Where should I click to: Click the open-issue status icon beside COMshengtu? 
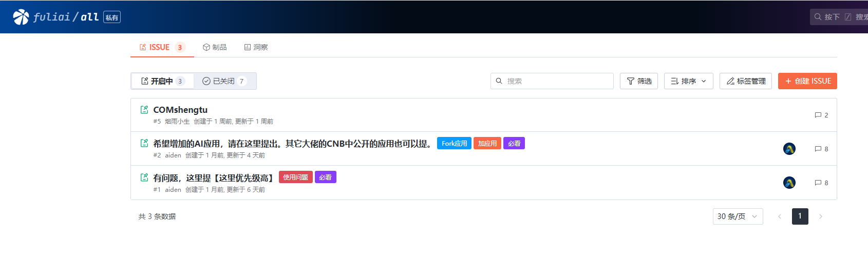(144, 110)
